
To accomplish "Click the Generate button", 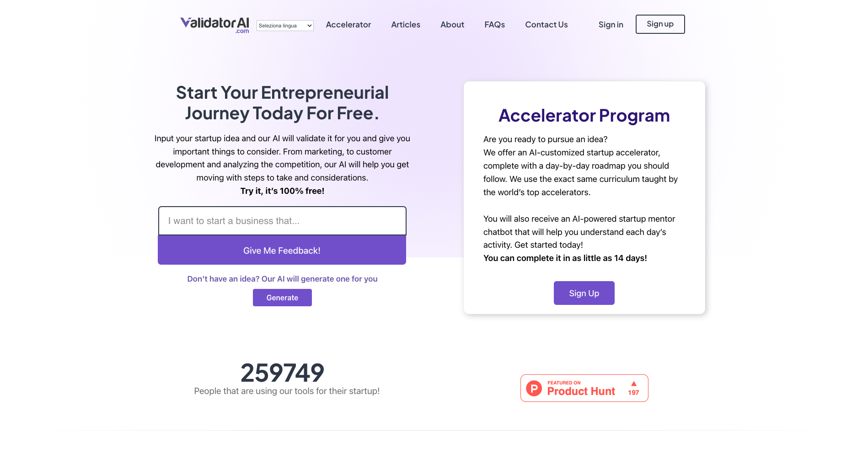I will tap(282, 297).
